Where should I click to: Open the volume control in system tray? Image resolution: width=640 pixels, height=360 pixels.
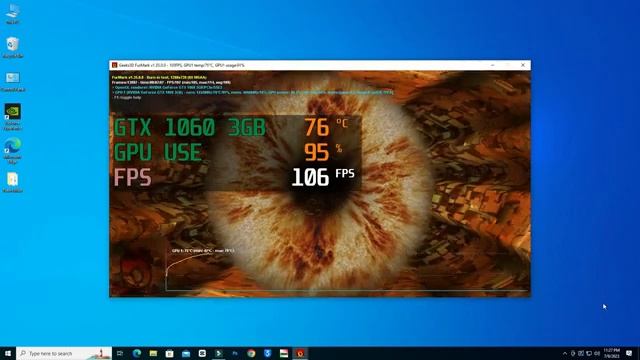pyautogui.click(x=597, y=353)
